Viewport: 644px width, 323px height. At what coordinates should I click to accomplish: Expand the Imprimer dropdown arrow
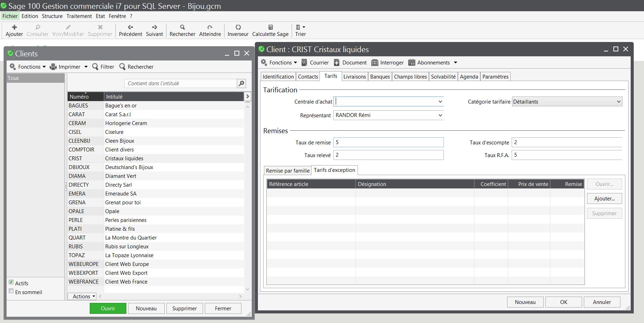86,67
